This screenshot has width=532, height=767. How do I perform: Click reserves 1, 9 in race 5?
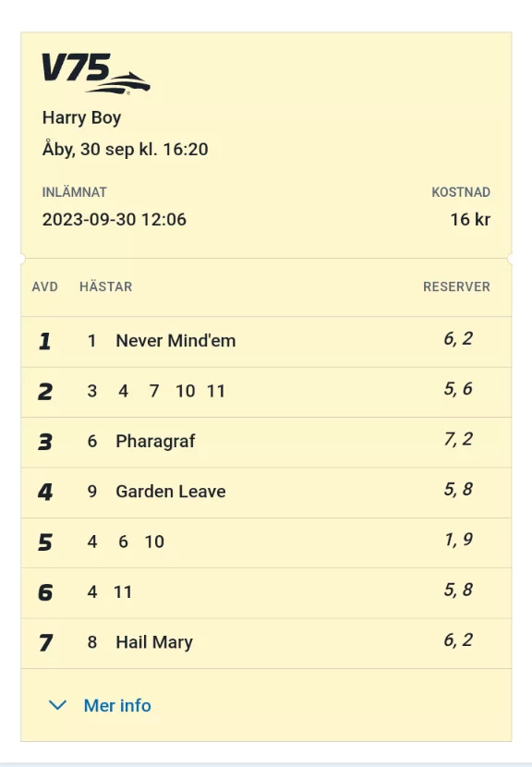458,540
